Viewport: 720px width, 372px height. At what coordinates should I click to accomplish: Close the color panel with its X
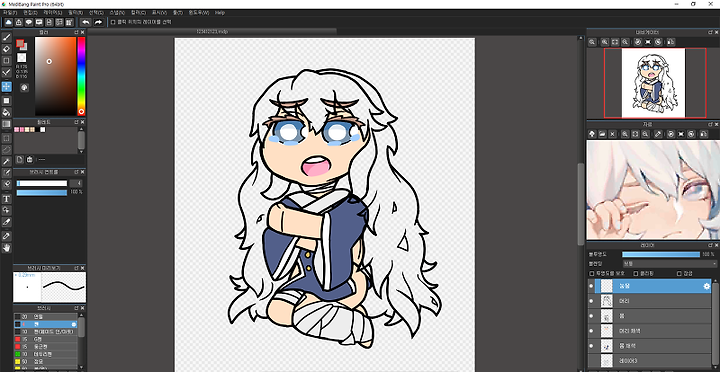[83, 33]
